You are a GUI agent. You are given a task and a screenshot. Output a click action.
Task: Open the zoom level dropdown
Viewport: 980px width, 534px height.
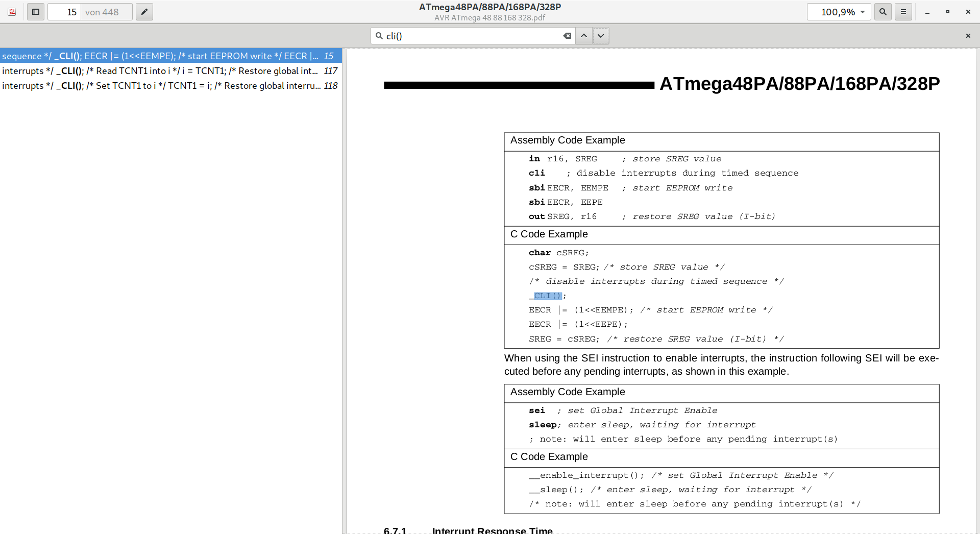[x=839, y=12]
